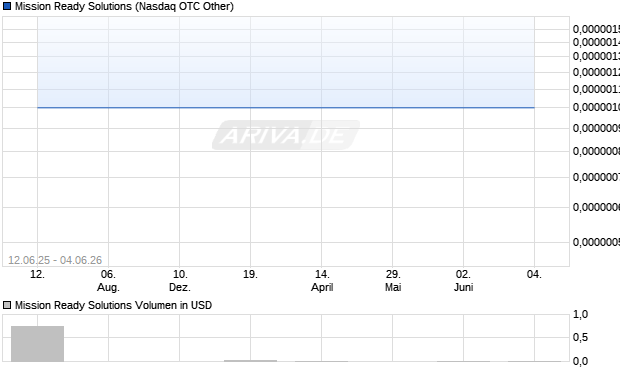Click the x-axis label 14. April
Image resolution: width=620 pixels, height=371 pixels.
point(322,280)
